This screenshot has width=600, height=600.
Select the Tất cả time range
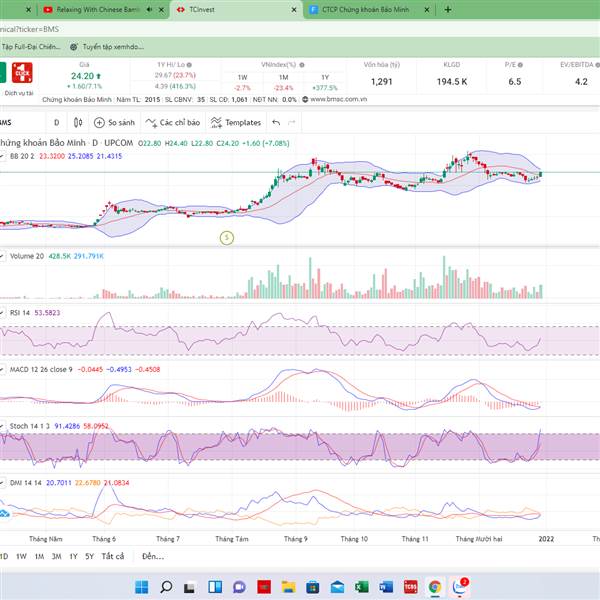pyautogui.click(x=113, y=556)
